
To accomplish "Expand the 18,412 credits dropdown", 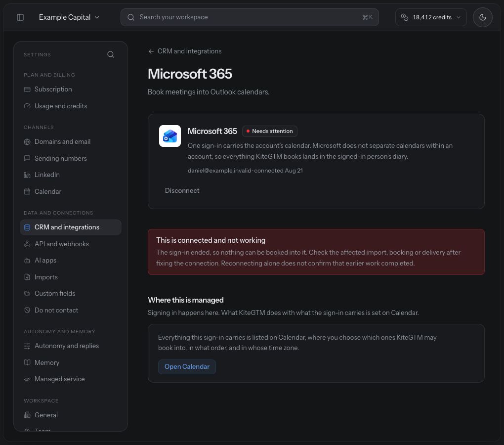I will pos(431,17).
